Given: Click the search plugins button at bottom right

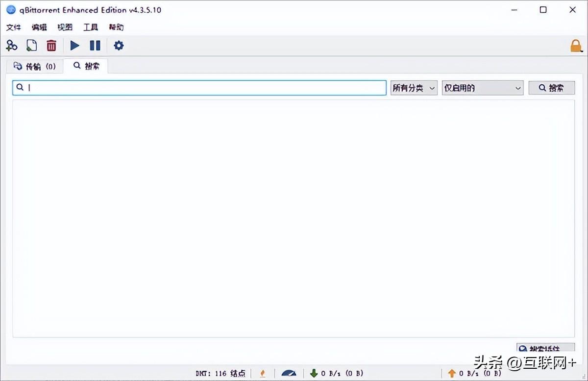Looking at the screenshot, I should pos(546,348).
